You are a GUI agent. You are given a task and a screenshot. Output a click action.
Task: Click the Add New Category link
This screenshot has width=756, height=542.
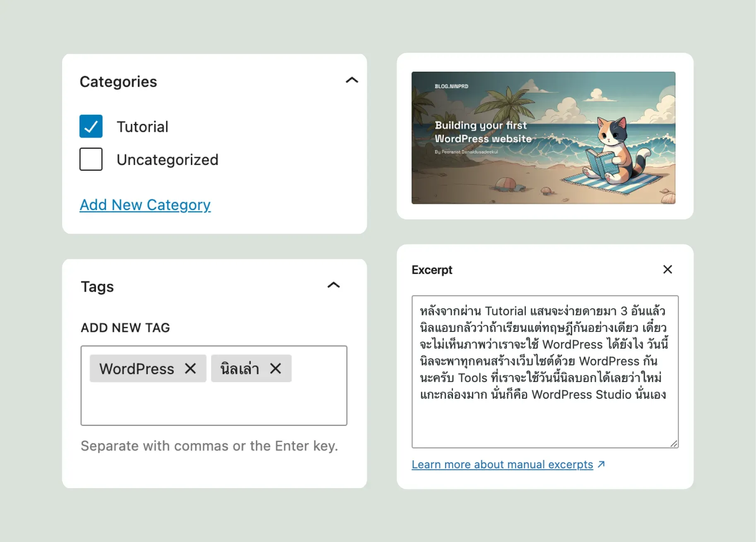point(145,205)
